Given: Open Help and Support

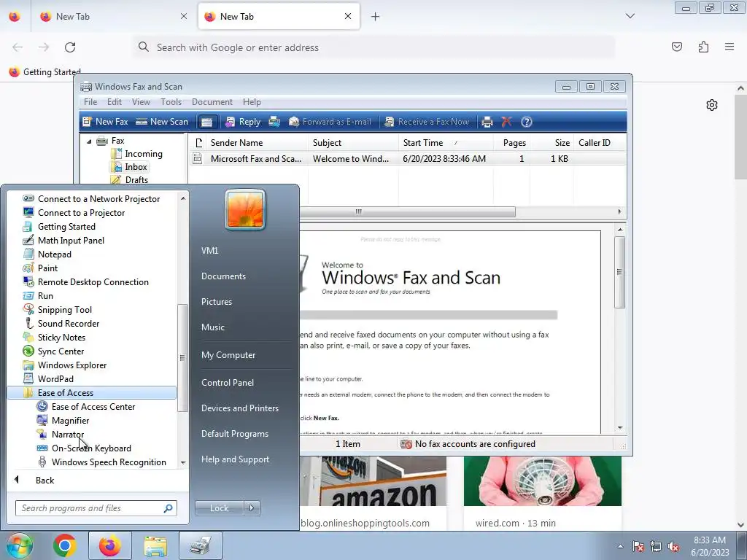Looking at the screenshot, I should point(236,459).
